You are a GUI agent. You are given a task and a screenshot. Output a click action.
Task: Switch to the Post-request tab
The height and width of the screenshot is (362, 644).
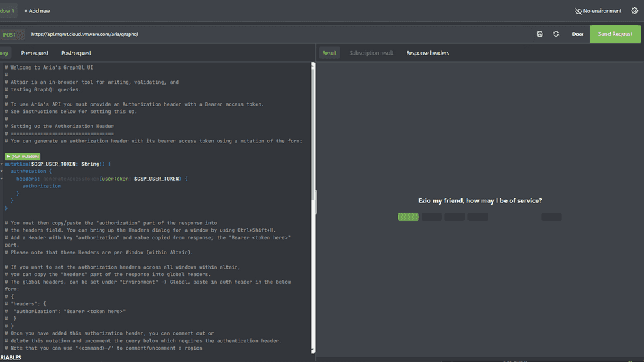[x=76, y=53]
